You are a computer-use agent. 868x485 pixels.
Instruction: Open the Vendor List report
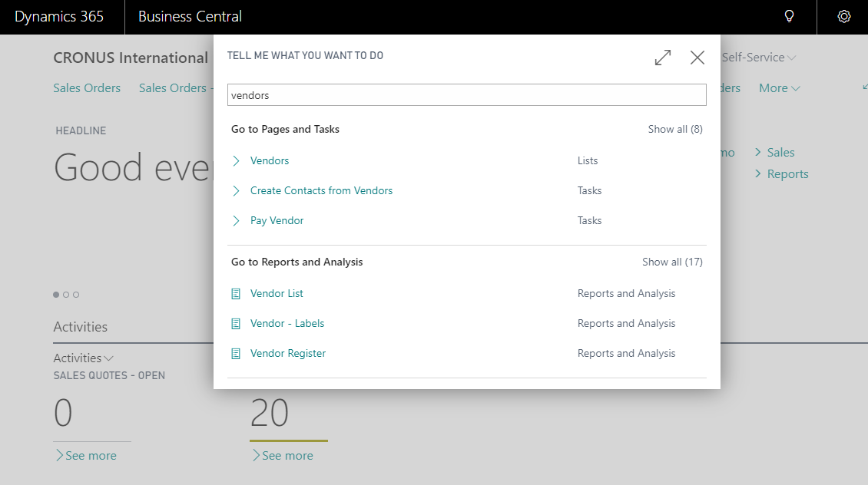click(277, 294)
